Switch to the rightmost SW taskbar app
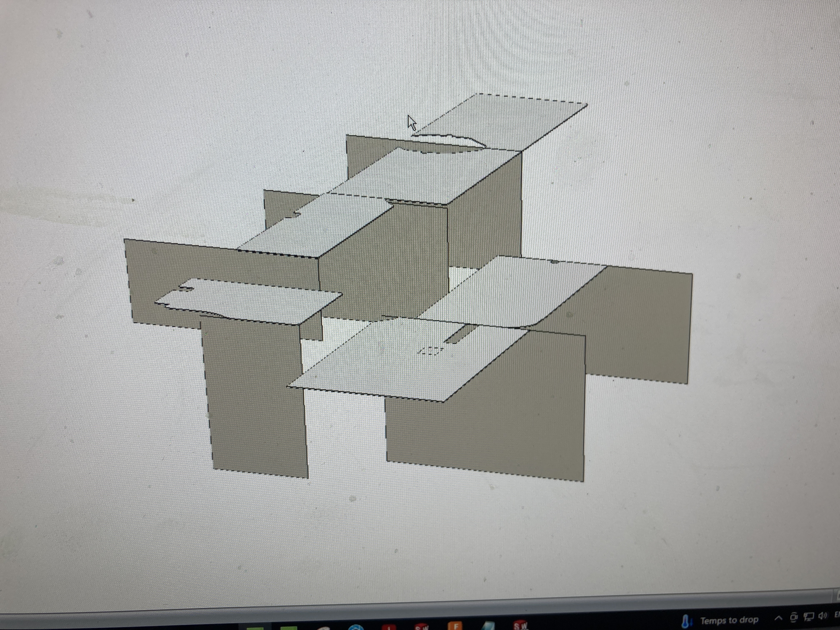Image resolution: width=840 pixels, height=630 pixels. click(x=520, y=625)
